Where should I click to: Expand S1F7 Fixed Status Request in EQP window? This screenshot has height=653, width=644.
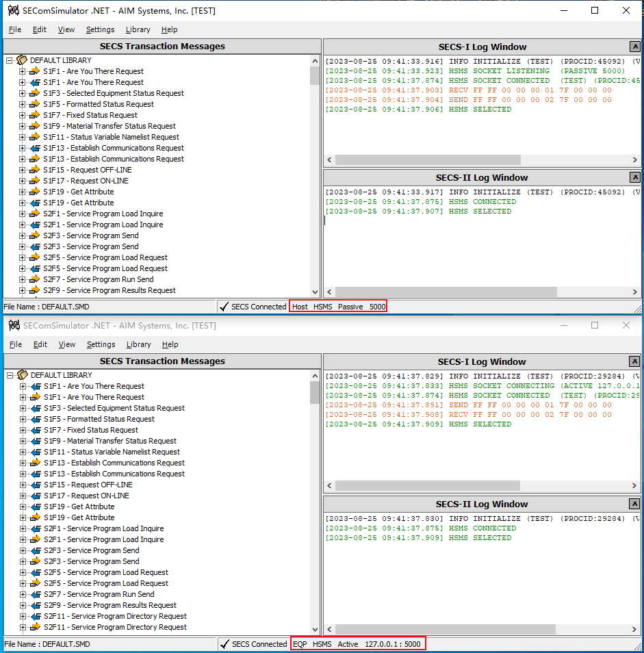click(23, 430)
